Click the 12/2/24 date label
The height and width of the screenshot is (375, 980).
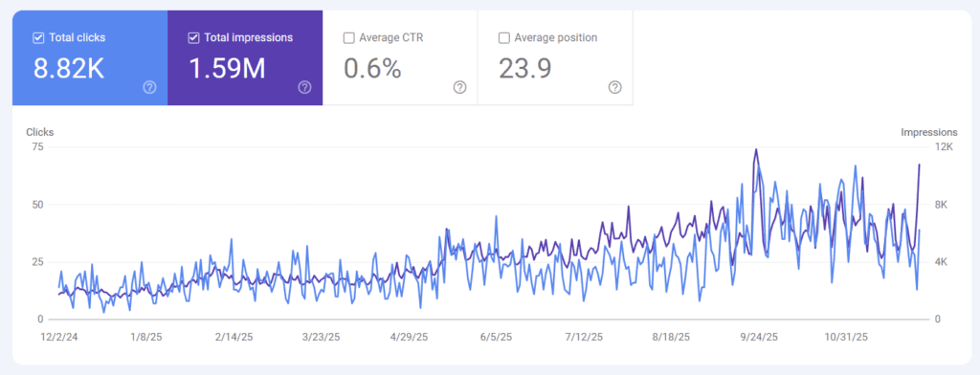pos(58,337)
